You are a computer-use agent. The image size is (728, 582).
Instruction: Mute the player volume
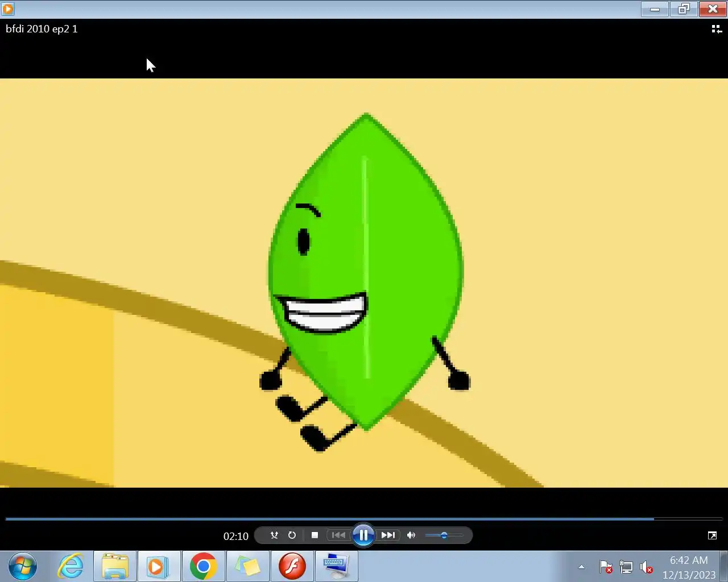point(411,535)
